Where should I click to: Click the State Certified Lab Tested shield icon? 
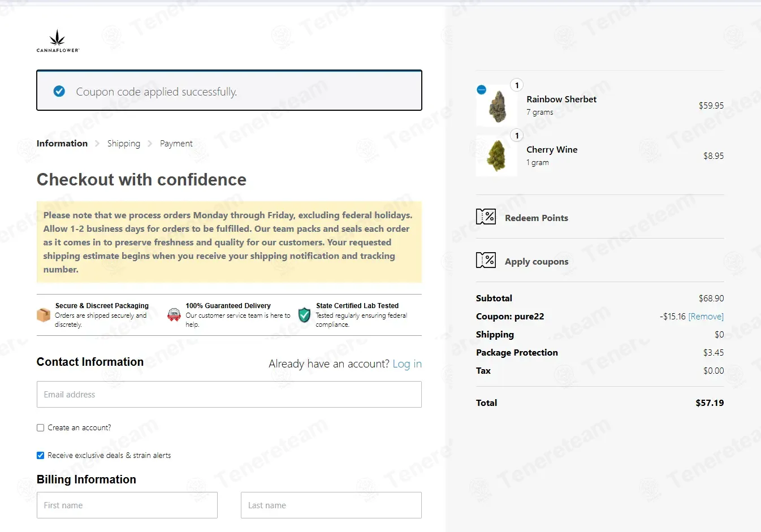[x=304, y=315]
